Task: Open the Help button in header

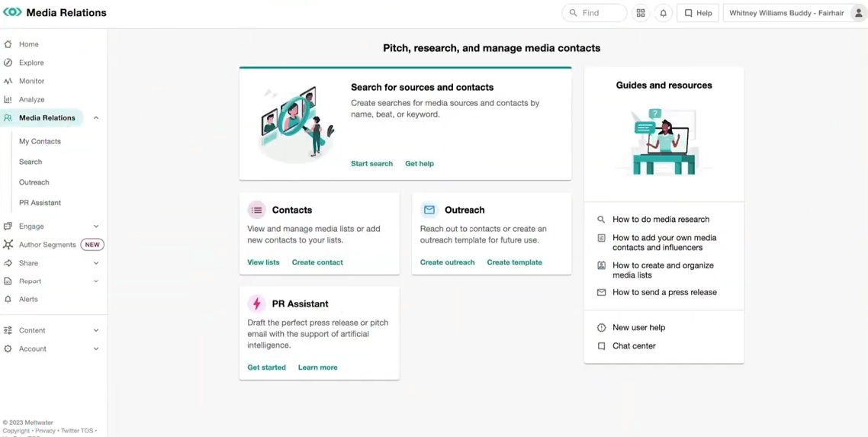Action: (697, 13)
